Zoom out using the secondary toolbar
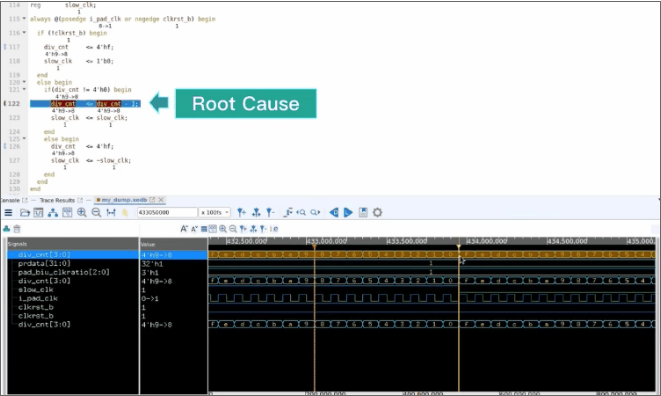This screenshot has height=396, width=661. (233, 229)
